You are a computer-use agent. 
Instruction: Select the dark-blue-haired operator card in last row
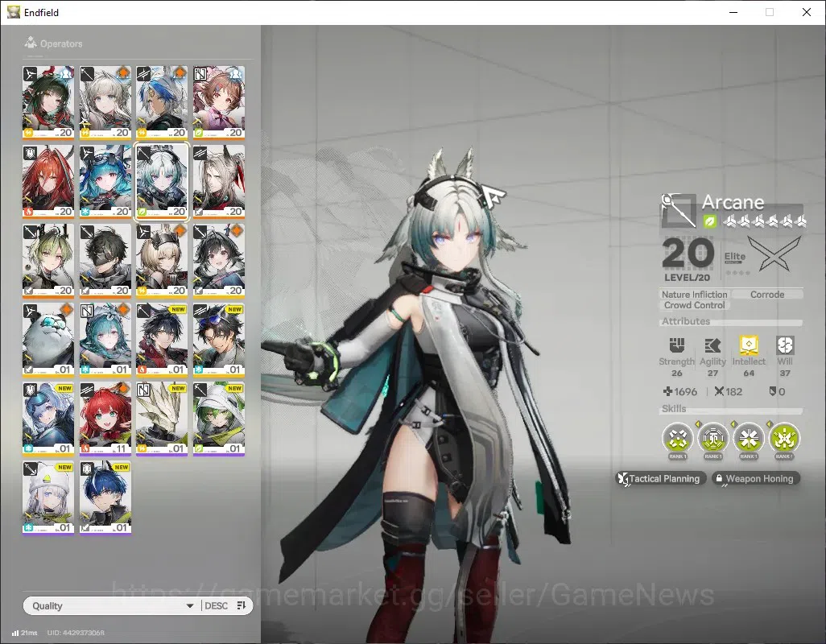(105, 497)
